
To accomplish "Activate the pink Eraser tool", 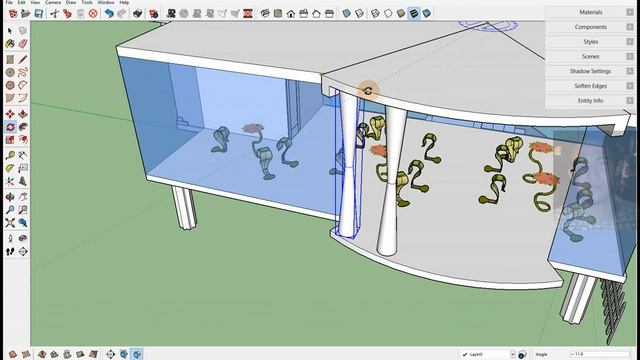I will click(x=23, y=43).
